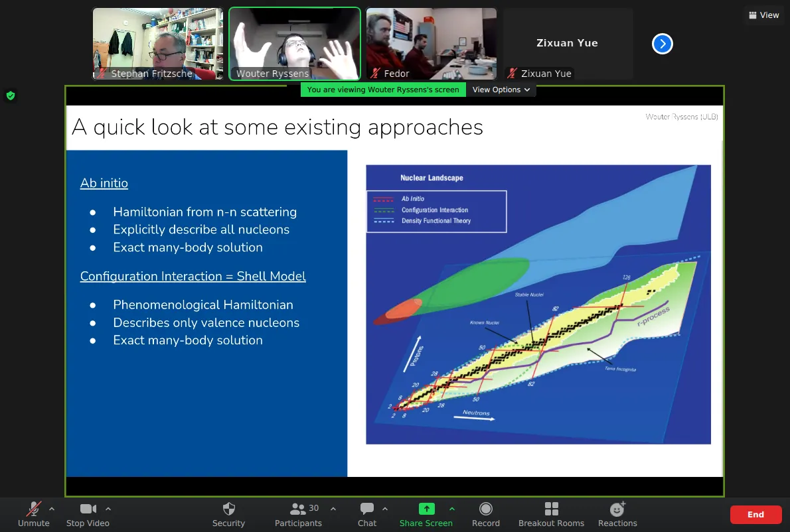Unmute the microphone
This screenshot has width=790, height=532.
(x=33, y=514)
